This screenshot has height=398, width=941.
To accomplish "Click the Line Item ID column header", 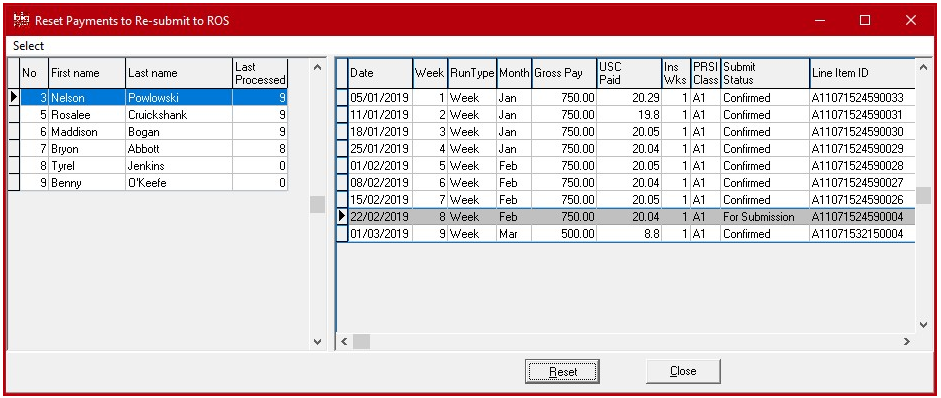I will tap(862, 73).
